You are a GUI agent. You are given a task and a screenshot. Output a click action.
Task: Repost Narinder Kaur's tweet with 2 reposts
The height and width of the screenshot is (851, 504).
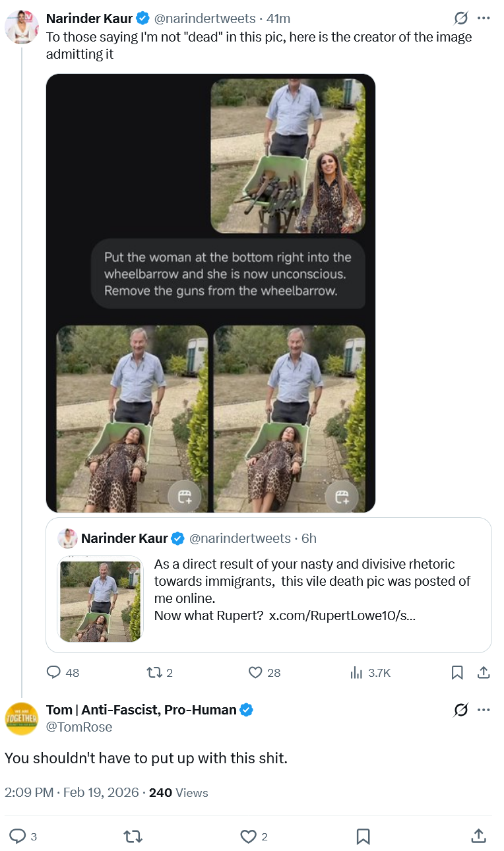tap(154, 672)
